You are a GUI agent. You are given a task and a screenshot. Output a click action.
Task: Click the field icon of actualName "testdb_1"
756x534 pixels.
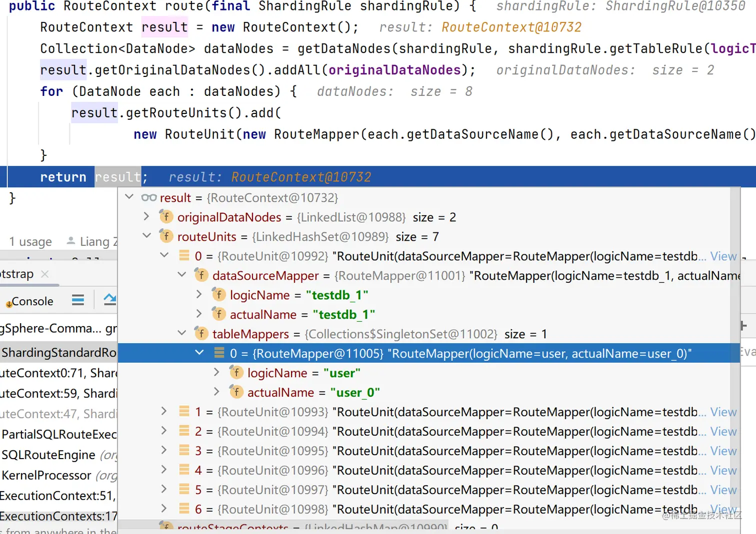click(218, 314)
